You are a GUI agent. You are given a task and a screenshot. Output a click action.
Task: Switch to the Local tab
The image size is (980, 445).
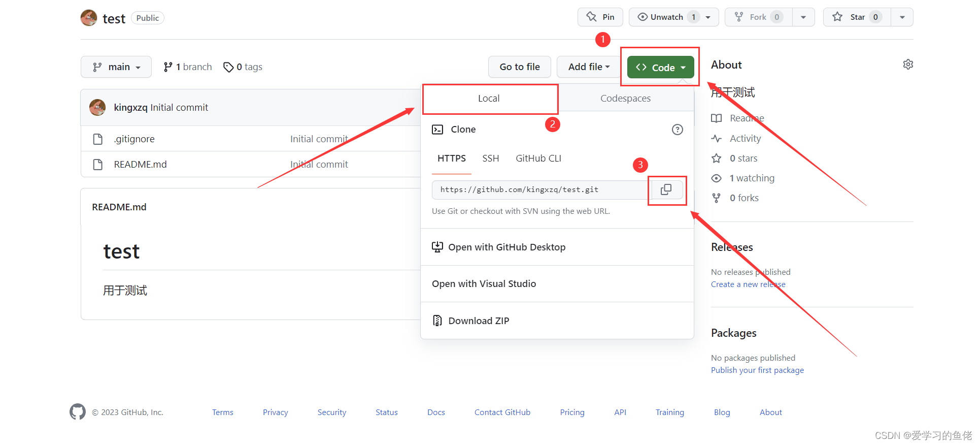pos(489,99)
